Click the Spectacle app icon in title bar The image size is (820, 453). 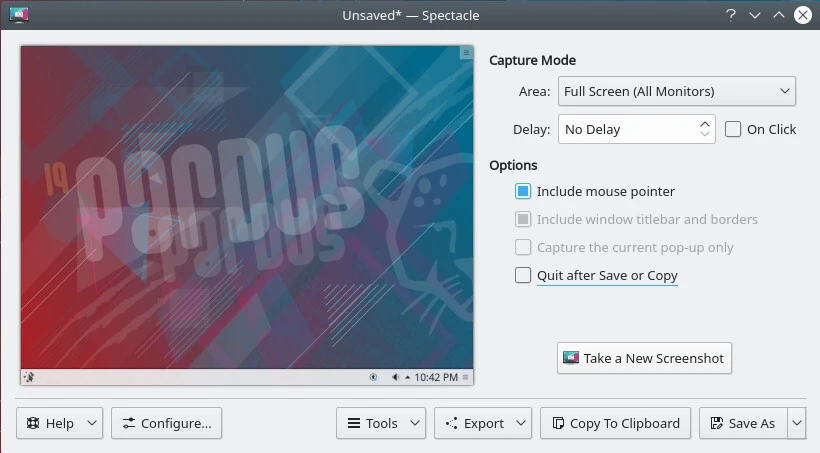point(19,15)
